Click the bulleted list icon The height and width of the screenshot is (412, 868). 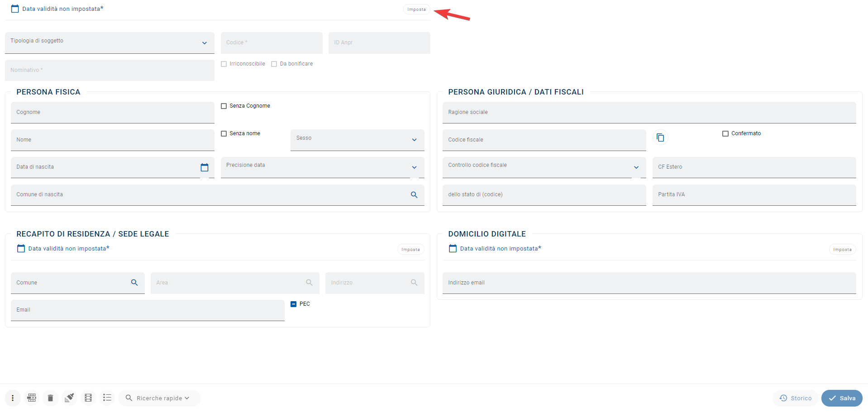point(107,398)
